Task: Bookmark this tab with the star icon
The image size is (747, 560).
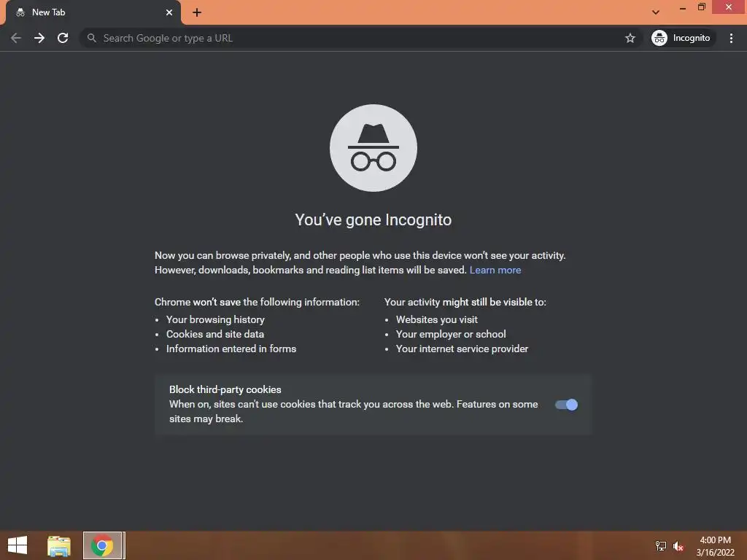Action: pyautogui.click(x=630, y=38)
